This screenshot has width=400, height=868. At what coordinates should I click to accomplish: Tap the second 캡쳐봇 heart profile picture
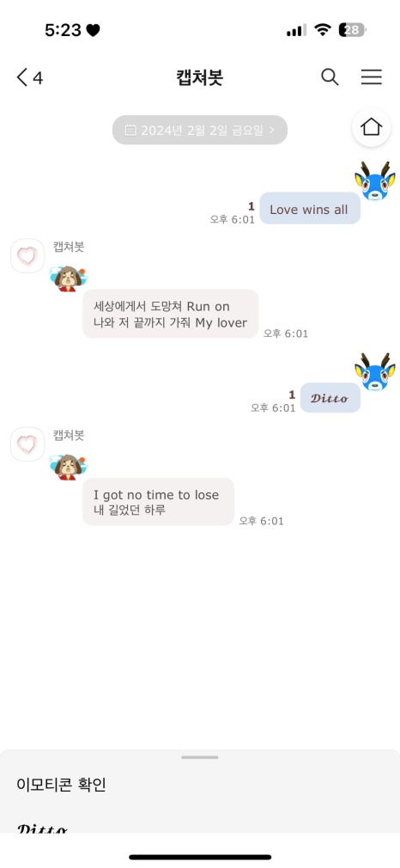(x=27, y=444)
